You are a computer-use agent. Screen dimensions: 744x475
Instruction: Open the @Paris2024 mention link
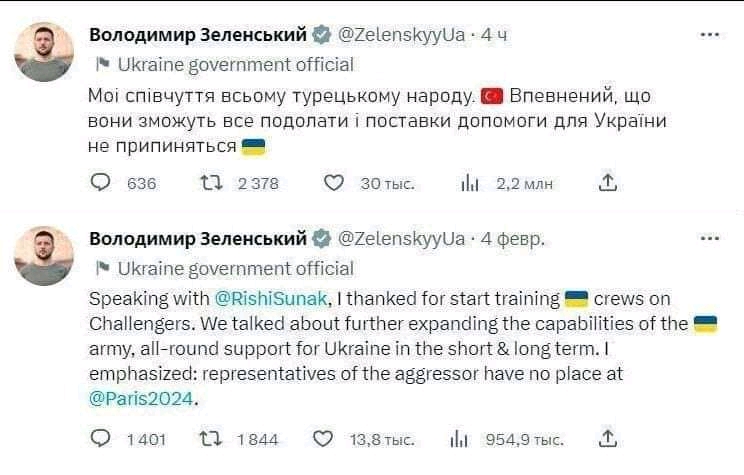[141, 398]
